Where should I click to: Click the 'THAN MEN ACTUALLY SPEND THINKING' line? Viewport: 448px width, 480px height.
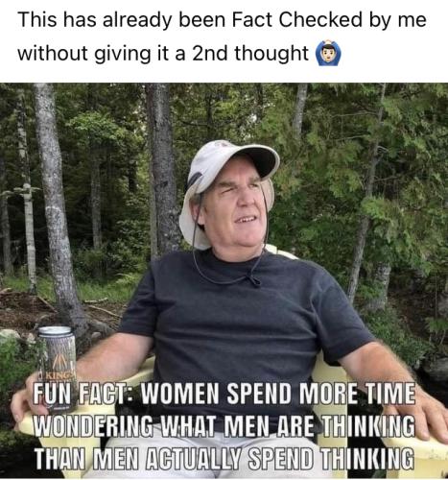224,458
